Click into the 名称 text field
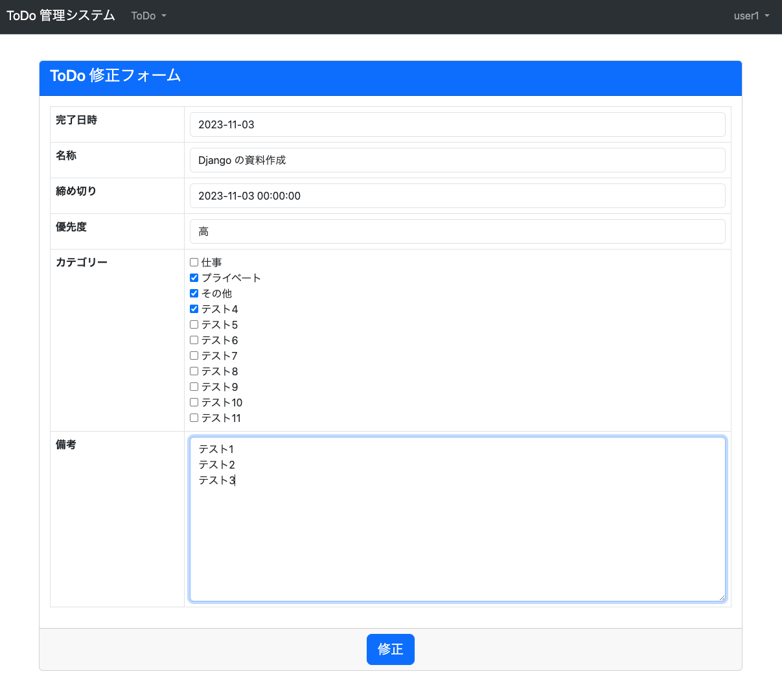This screenshot has height=700, width=782. pyautogui.click(x=457, y=160)
